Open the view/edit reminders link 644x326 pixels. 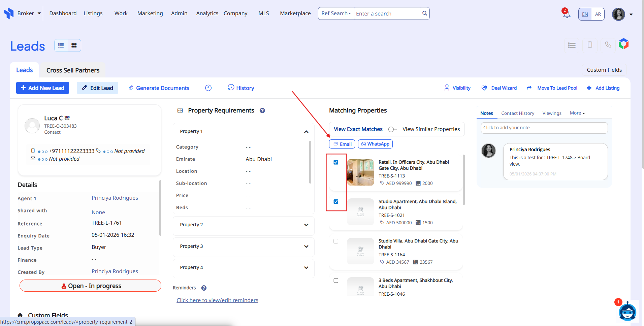point(217,300)
